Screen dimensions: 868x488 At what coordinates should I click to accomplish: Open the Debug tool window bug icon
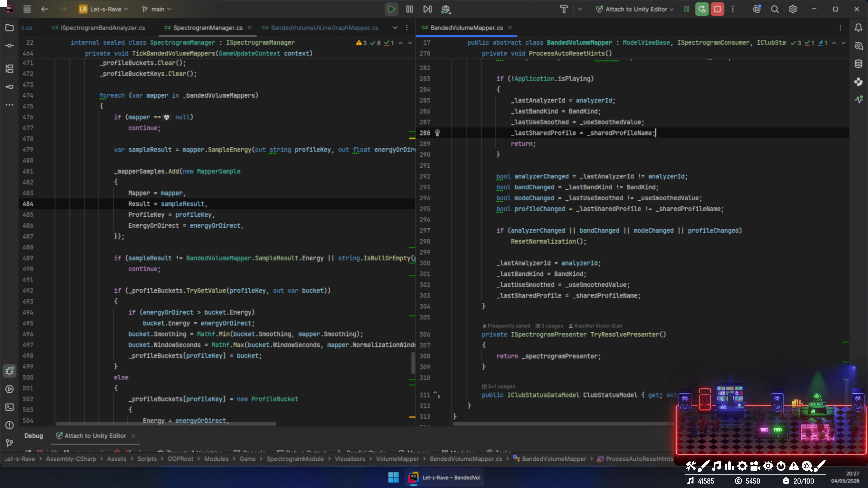coord(9,371)
